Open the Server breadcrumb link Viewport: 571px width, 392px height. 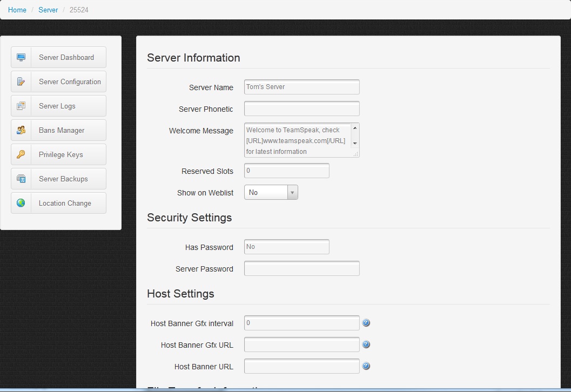point(48,10)
